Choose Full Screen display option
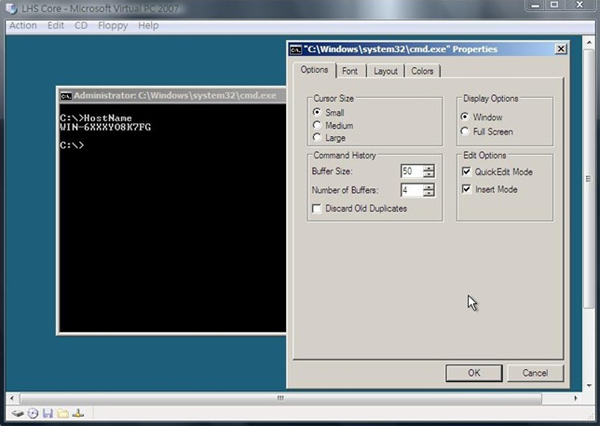The width and height of the screenshot is (600, 426). [466, 131]
